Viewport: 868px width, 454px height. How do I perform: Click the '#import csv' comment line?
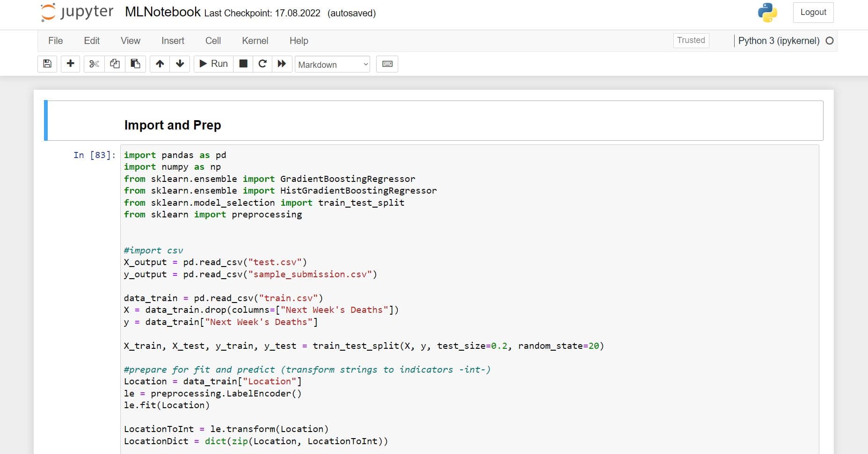pyautogui.click(x=153, y=251)
